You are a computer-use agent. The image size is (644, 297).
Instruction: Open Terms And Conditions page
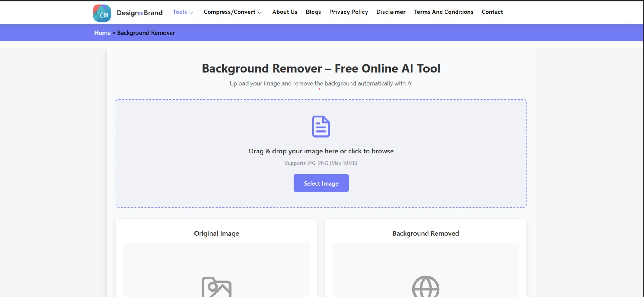[x=443, y=12]
